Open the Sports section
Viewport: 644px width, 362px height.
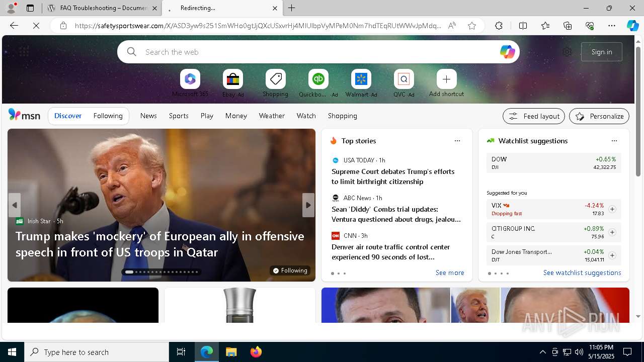pyautogui.click(x=179, y=116)
